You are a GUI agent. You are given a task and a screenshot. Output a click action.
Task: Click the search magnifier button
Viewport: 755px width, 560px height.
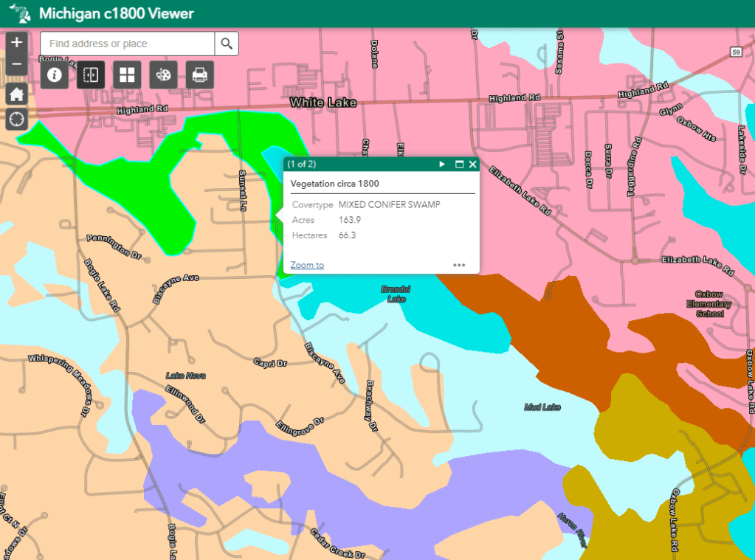coord(227,44)
